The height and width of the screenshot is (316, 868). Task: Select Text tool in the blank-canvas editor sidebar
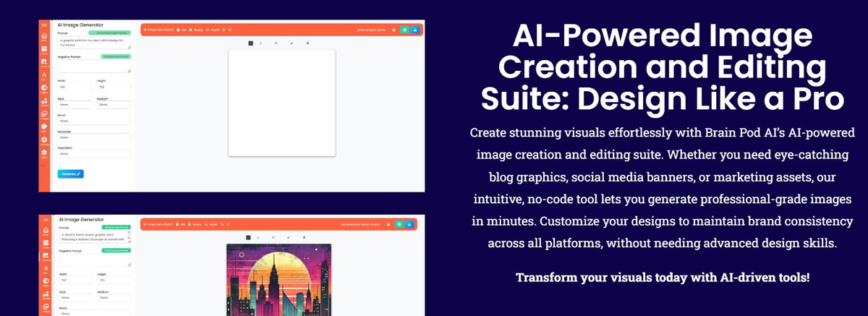(43, 77)
